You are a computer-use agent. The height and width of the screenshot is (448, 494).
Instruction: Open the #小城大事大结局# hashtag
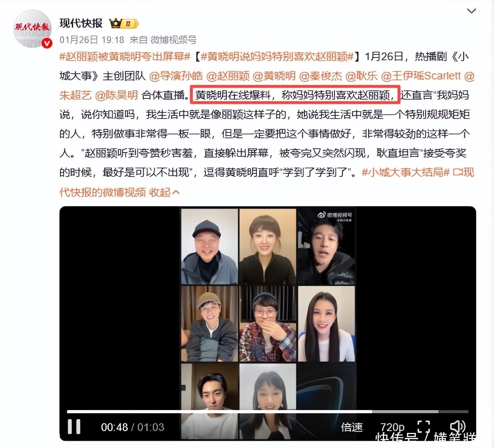click(406, 172)
